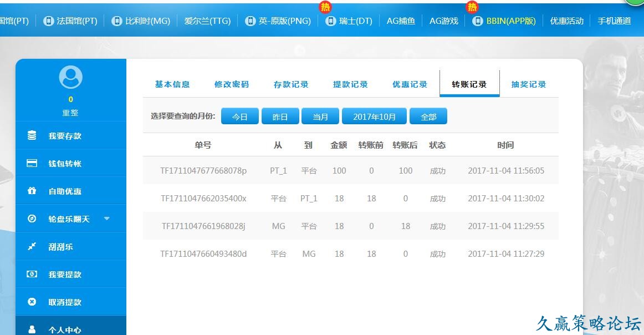
Task: Click order number TF1711047662035400x
Action: [x=204, y=198]
